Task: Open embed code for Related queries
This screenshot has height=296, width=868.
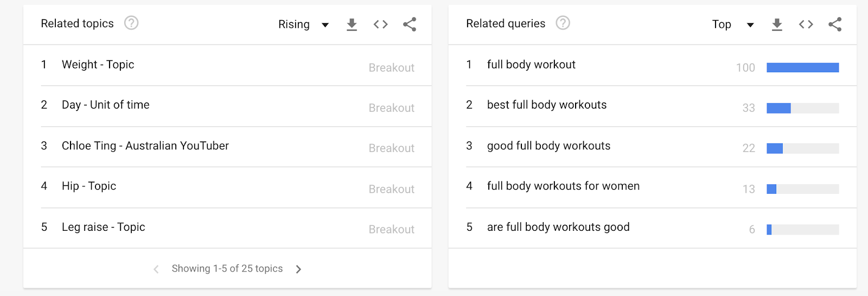Action: point(806,24)
